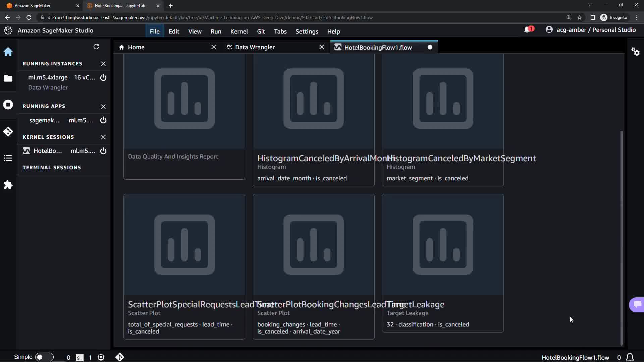Shut down the HotelBo kernel session

103,151
